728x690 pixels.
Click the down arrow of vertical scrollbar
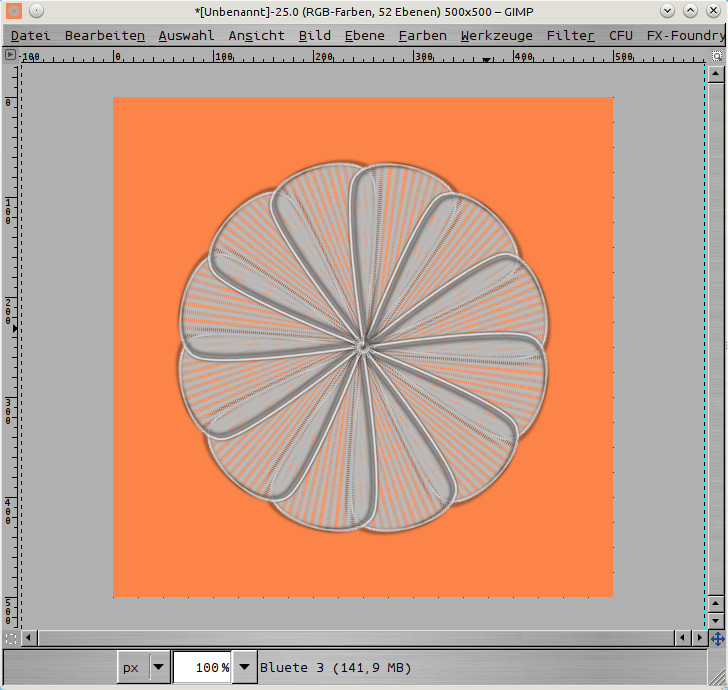pos(716,621)
